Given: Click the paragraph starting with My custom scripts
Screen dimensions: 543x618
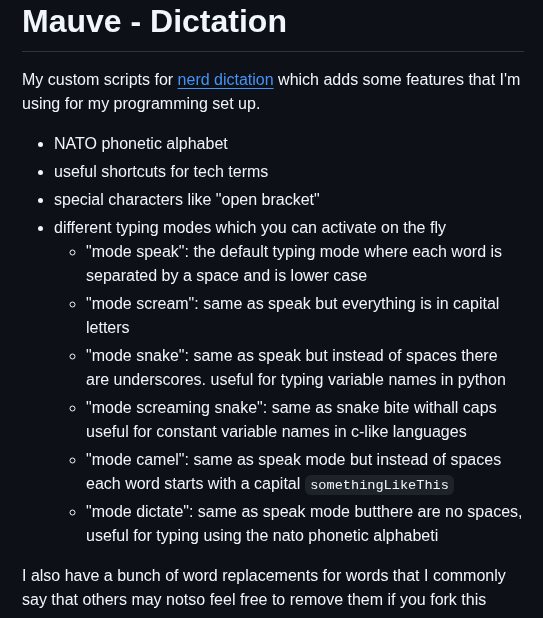Looking at the screenshot, I should click(x=271, y=91).
